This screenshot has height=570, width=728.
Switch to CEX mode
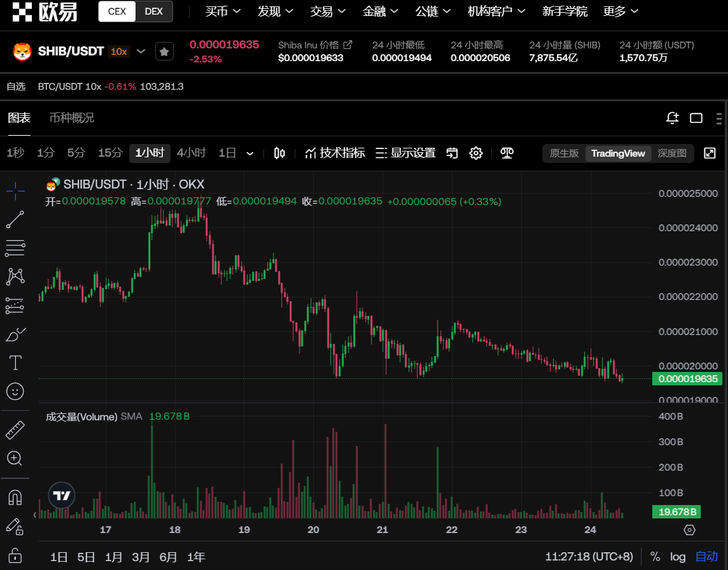117,11
